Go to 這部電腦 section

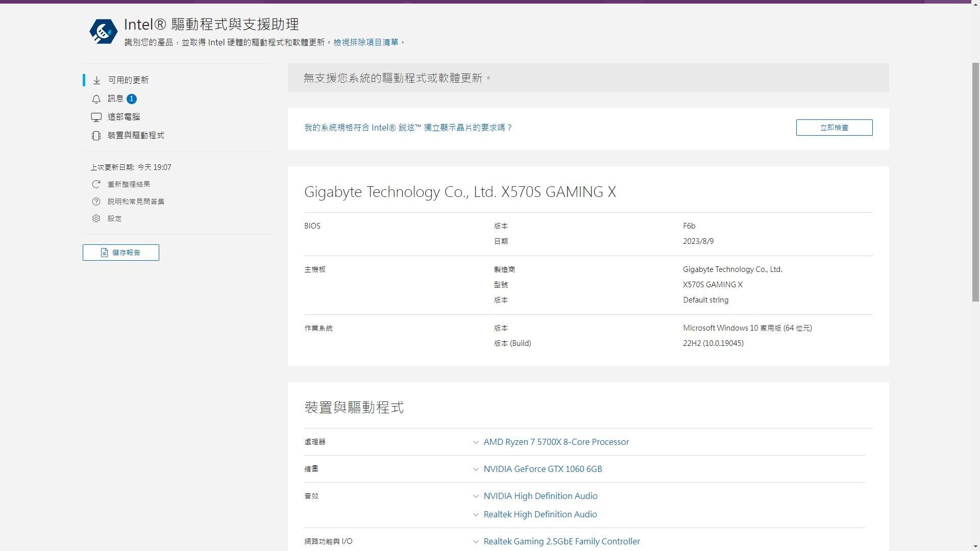pos(124,117)
